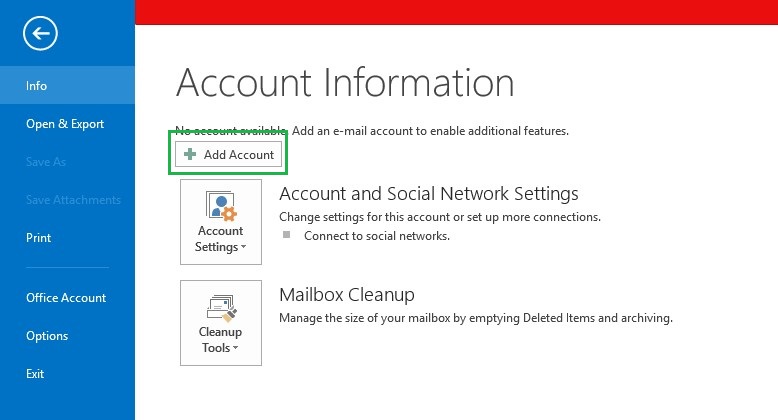Click the text about adding an e-mail account
This screenshot has width=778, height=420.
tap(430, 131)
